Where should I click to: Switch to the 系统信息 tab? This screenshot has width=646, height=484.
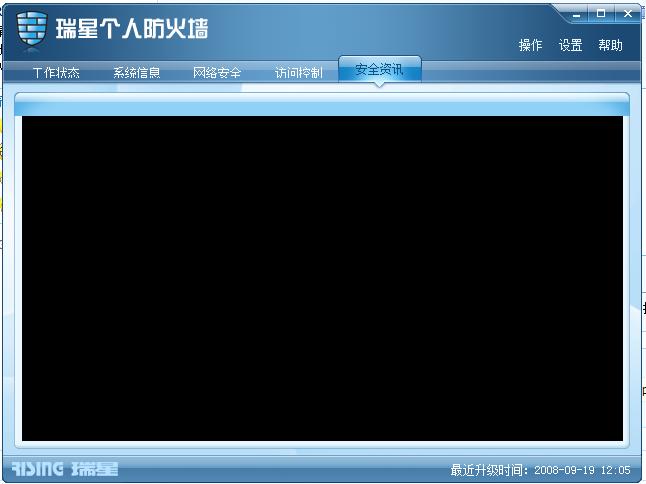point(136,73)
